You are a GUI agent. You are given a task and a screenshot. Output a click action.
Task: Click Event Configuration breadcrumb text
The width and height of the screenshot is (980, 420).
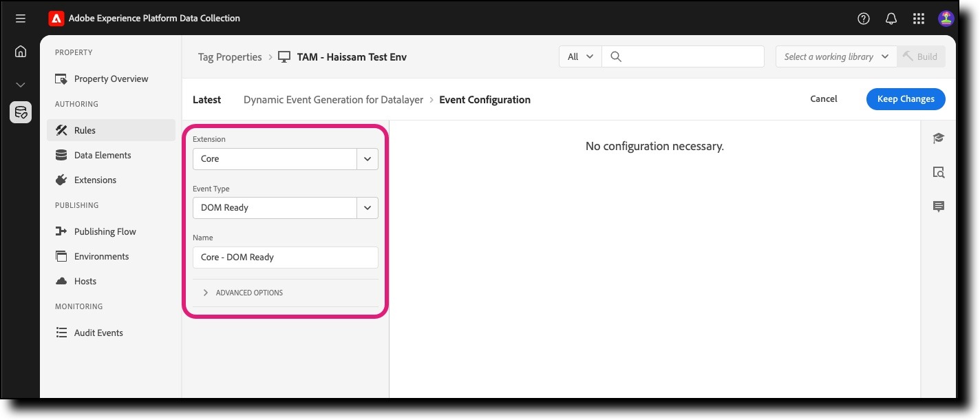(484, 99)
